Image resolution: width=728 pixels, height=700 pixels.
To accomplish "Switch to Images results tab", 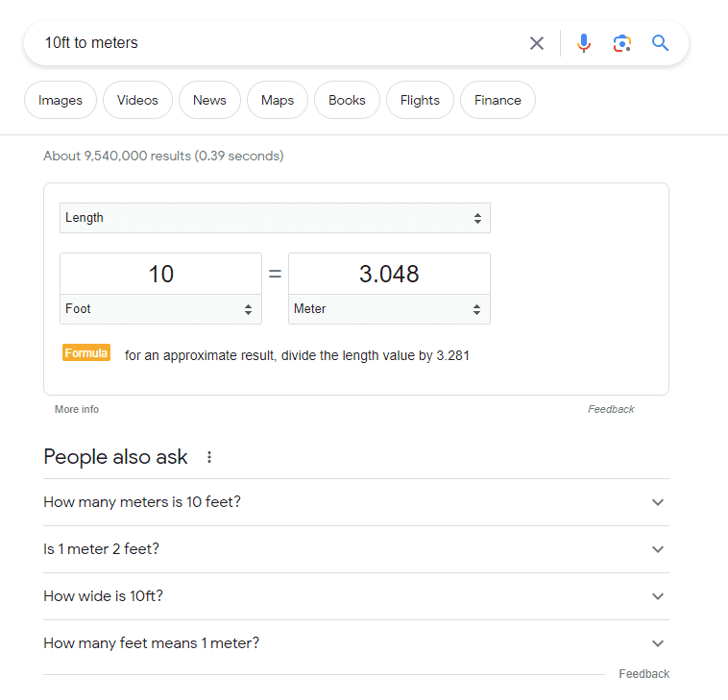I will (61, 100).
